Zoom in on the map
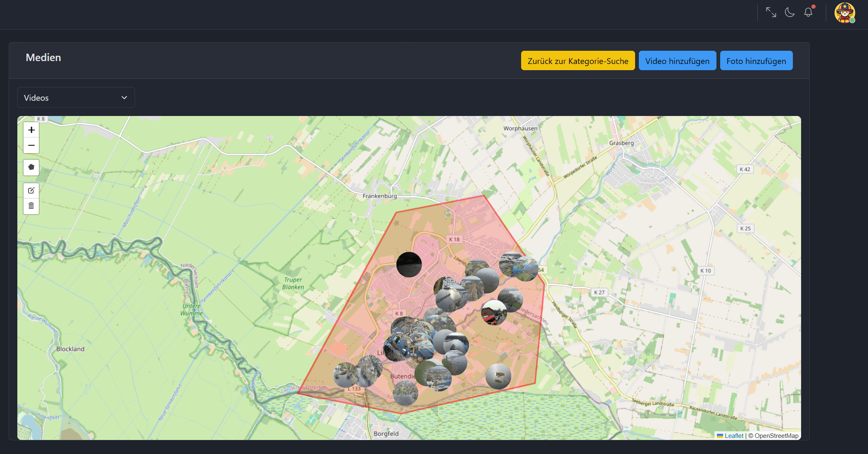 pos(31,130)
